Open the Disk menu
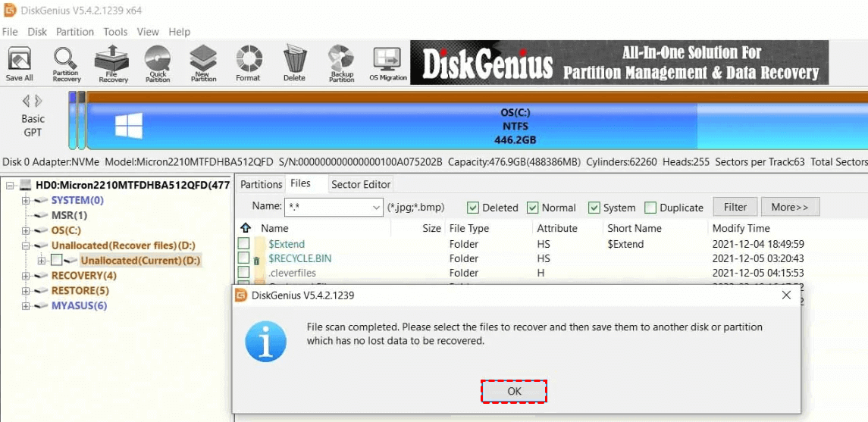Viewport: 868px width, 422px height. pyautogui.click(x=38, y=32)
